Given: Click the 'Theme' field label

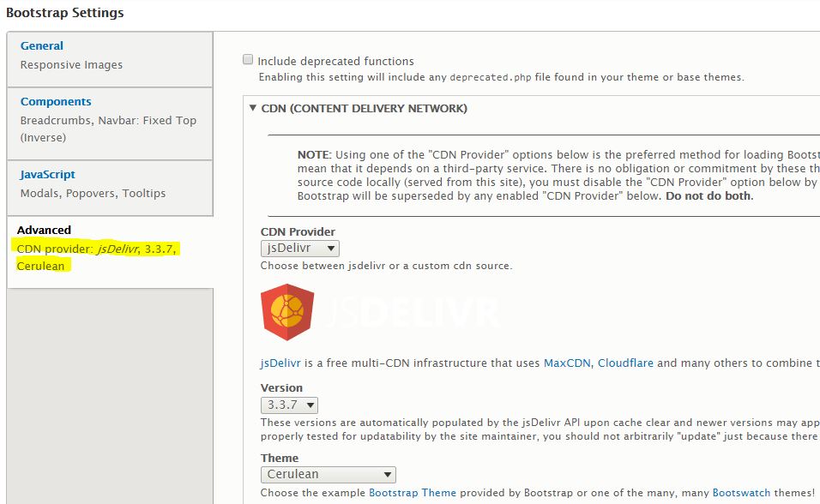Looking at the screenshot, I should click(280, 458).
